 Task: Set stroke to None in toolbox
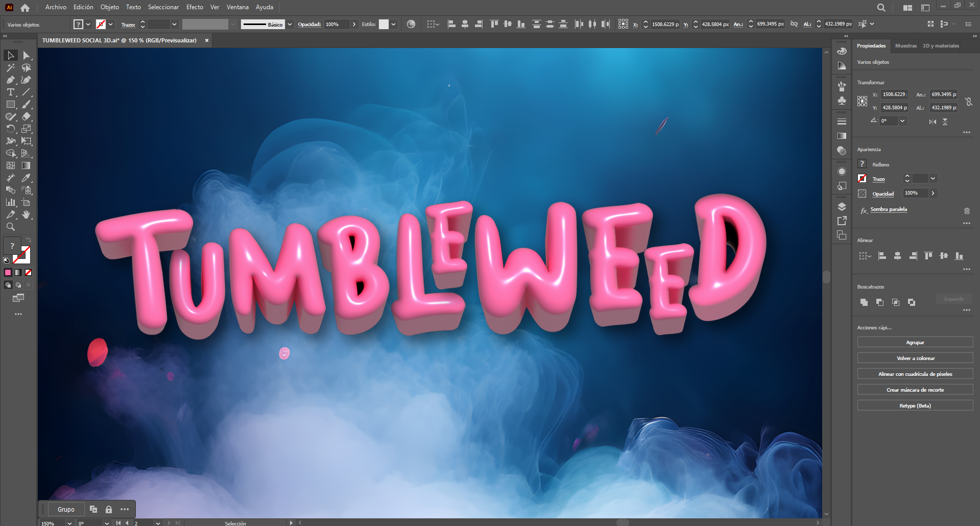click(29, 272)
